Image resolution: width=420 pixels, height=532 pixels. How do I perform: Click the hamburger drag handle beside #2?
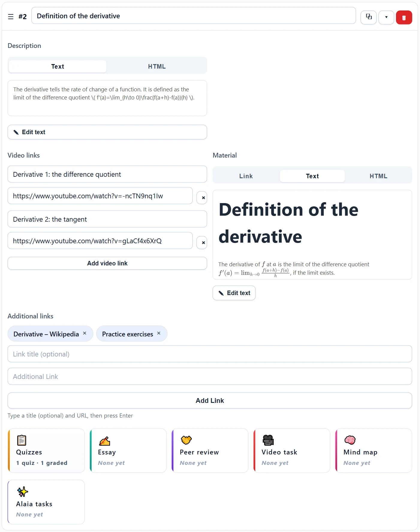pyautogui.click(x=11, y=16)
